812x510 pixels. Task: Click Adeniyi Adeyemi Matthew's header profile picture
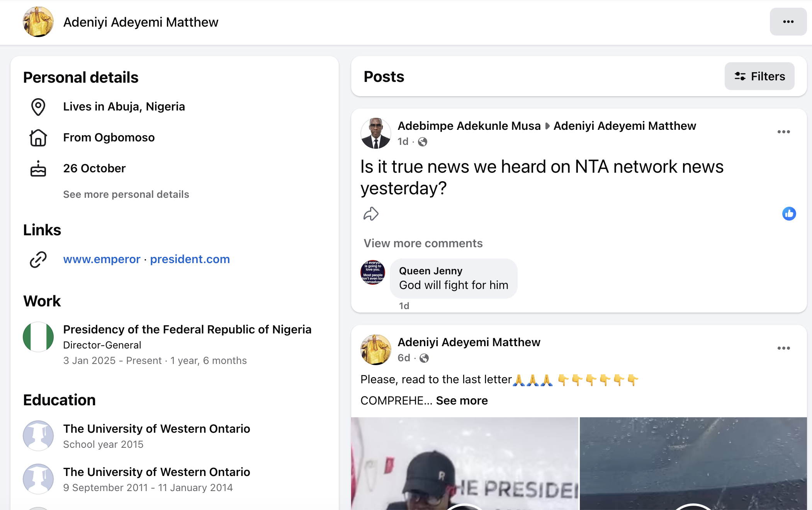coord(38,22)
